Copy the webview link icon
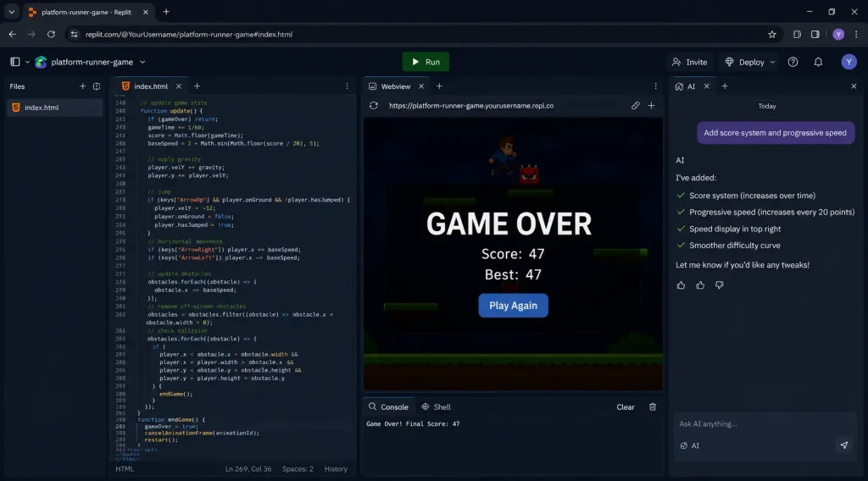This screenshot has width=868, height=481. [635, 106]
